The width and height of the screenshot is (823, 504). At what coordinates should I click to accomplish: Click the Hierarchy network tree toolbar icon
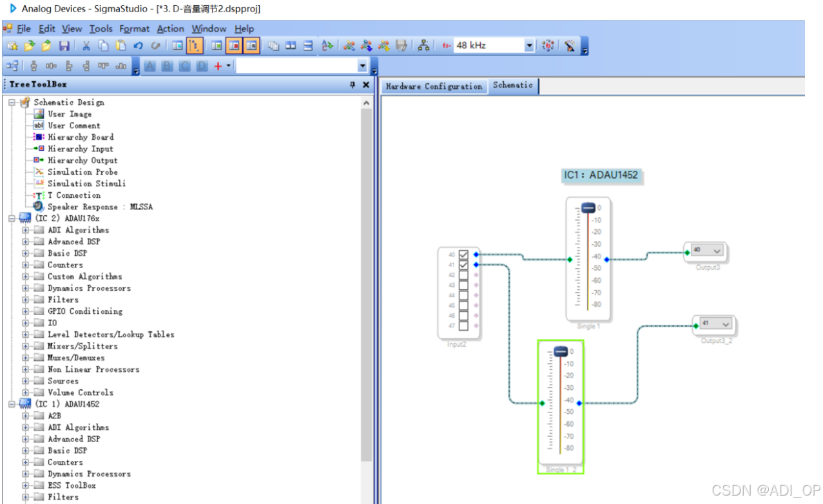[423, 46]
